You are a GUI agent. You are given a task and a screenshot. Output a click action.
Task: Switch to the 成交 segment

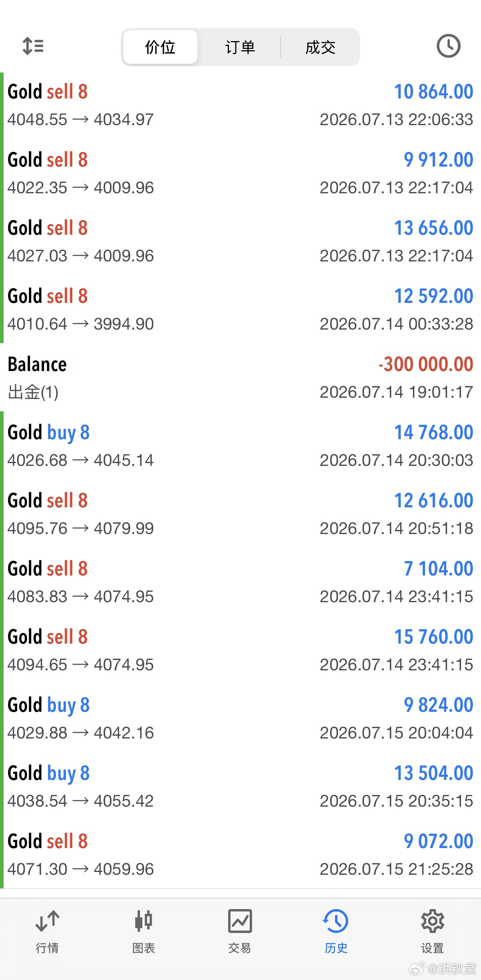(320, 47)
